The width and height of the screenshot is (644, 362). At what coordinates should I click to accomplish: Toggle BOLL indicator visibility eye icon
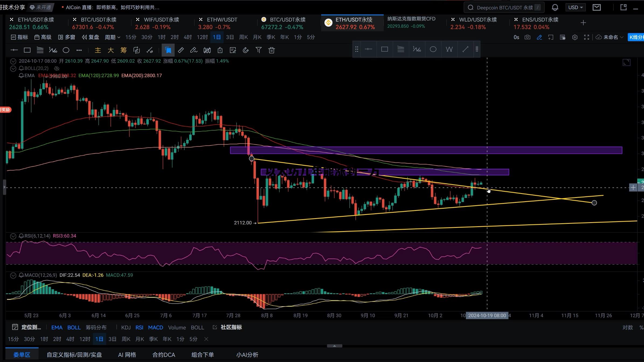pos(57,68)
